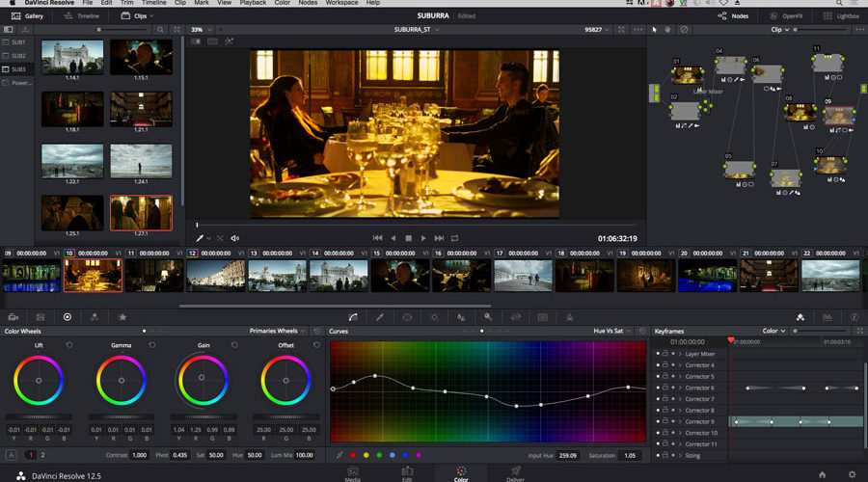Show the Scopes palette icon

(x=827, y=317)
